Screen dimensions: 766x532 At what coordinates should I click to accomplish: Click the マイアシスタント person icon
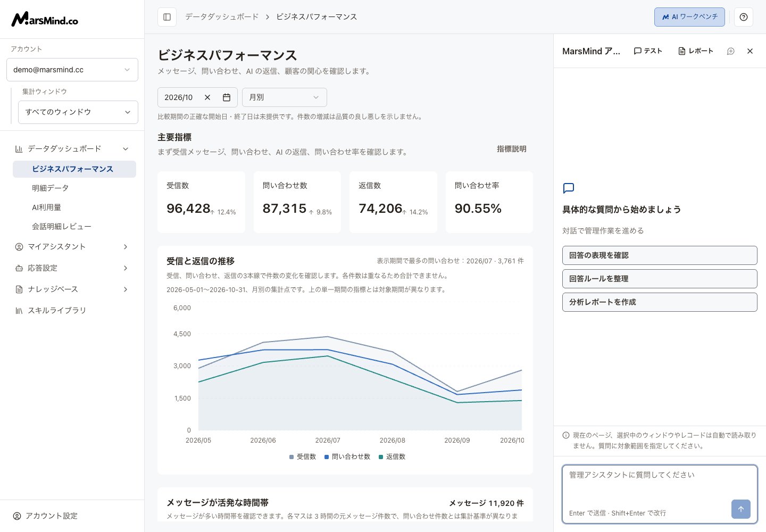[19, 247]
